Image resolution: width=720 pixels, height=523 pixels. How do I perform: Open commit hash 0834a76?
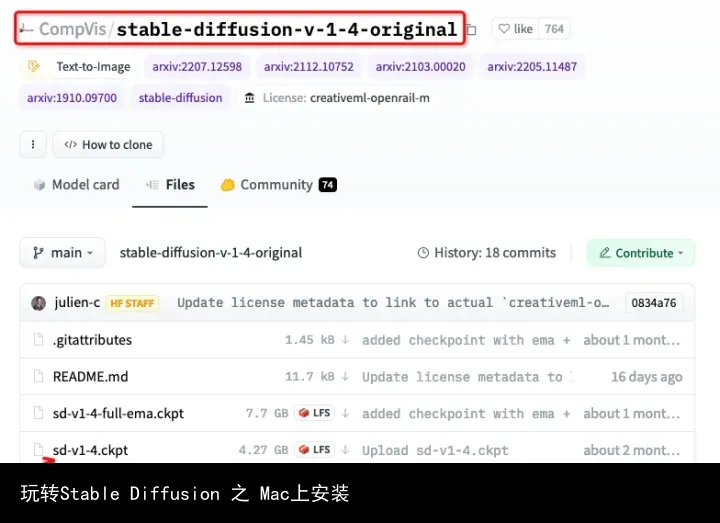pos(653,303)
